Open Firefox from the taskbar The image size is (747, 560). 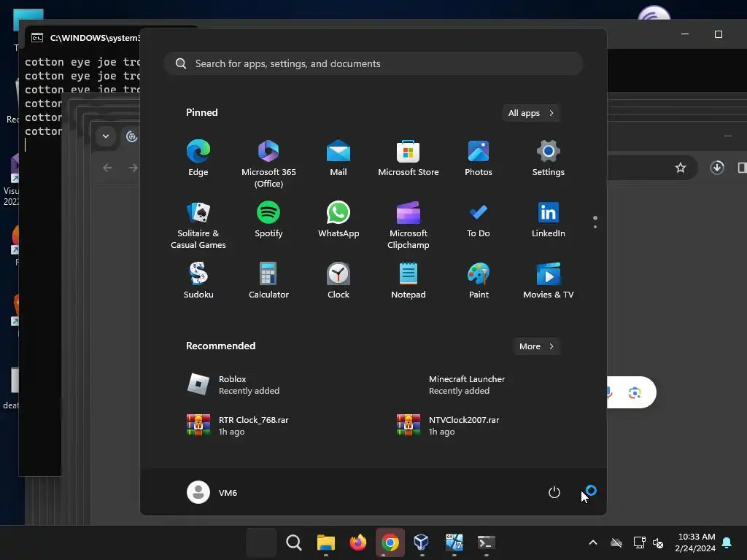click(x=357, y=542)
